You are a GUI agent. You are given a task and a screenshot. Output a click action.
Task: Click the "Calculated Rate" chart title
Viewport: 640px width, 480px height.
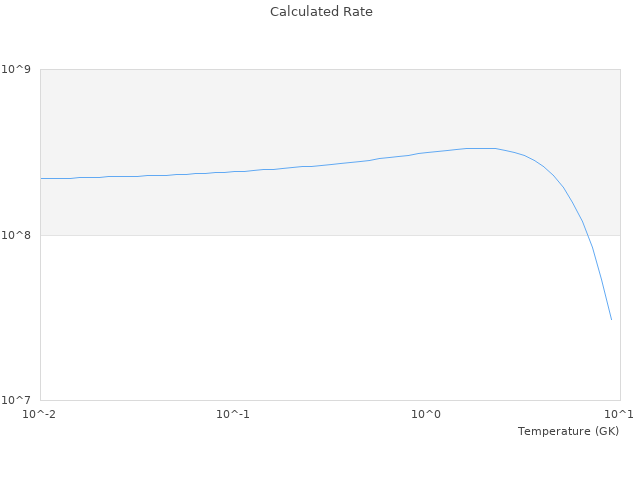[x=320, y=12]
